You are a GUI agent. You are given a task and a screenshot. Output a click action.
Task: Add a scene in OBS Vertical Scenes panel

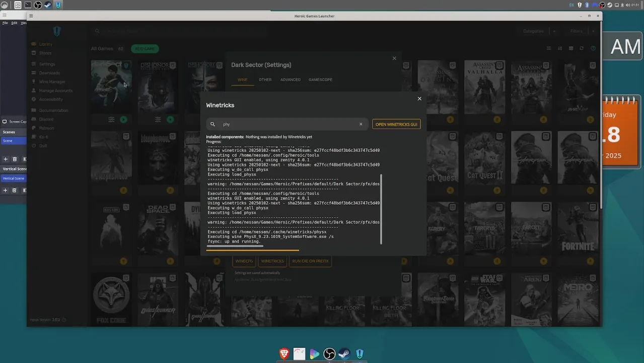pos(6,191)
